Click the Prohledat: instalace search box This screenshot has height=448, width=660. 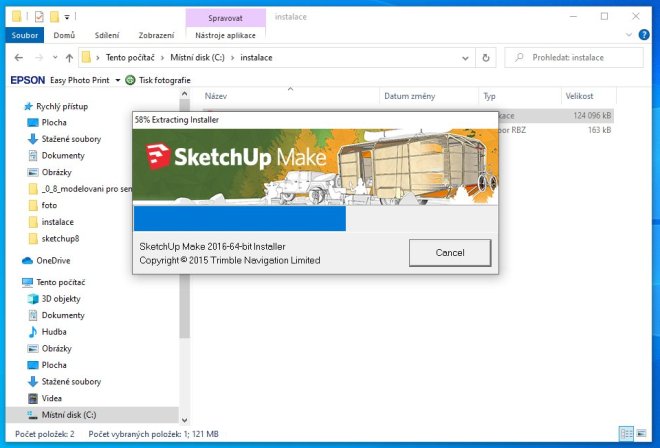(x=574, y=58)
